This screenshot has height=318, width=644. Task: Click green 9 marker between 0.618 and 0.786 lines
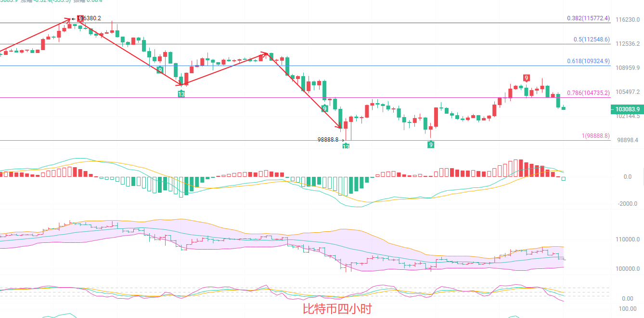click(x=160, y=70)
